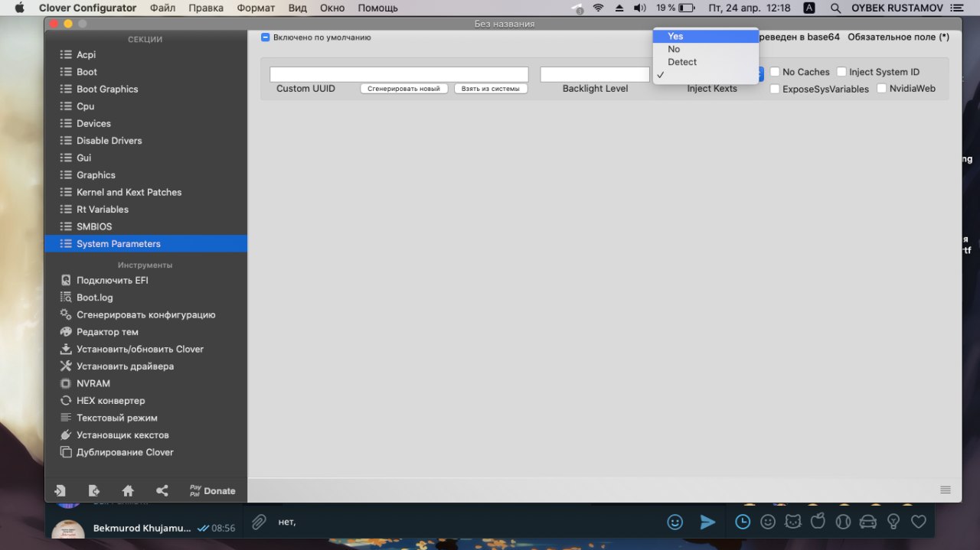The height and width of the screenshot is (550, 980).
Task: Enable Inject System ID checkbox
Action: [841, 72]
